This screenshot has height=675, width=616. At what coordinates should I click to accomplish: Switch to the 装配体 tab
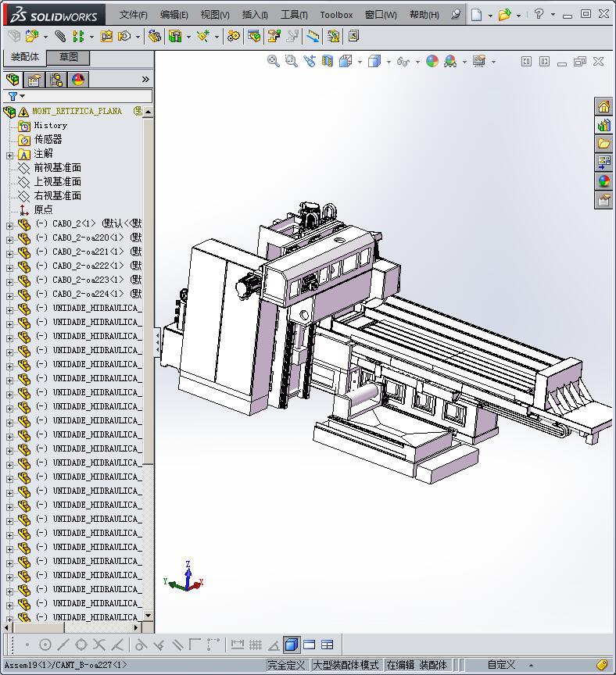click(x=25, y=57)
